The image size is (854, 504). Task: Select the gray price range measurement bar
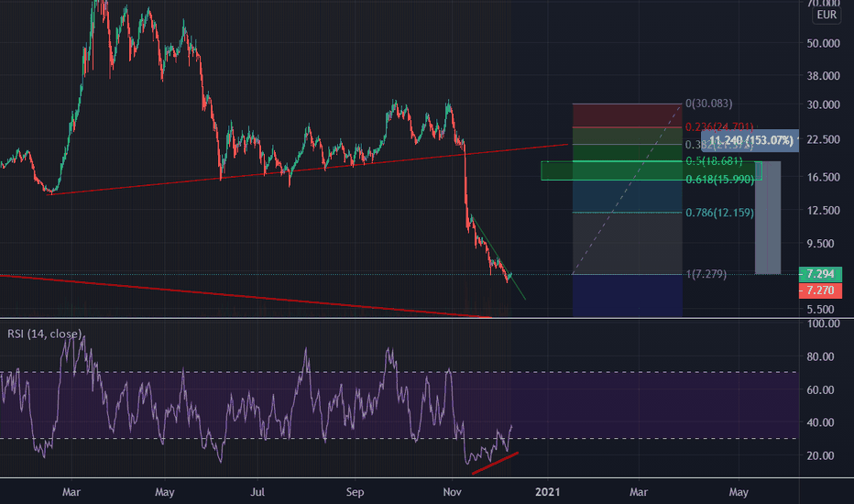pyautogui.click(x=768, y=218)
